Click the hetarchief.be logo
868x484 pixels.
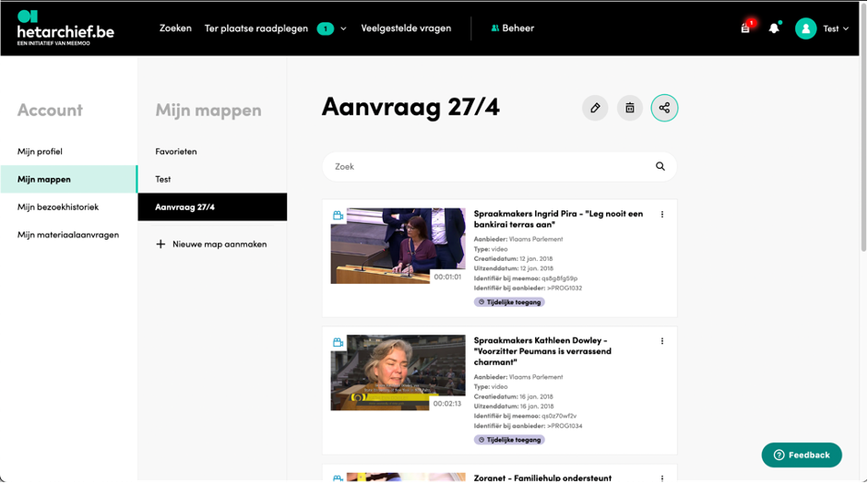(65, 28)
